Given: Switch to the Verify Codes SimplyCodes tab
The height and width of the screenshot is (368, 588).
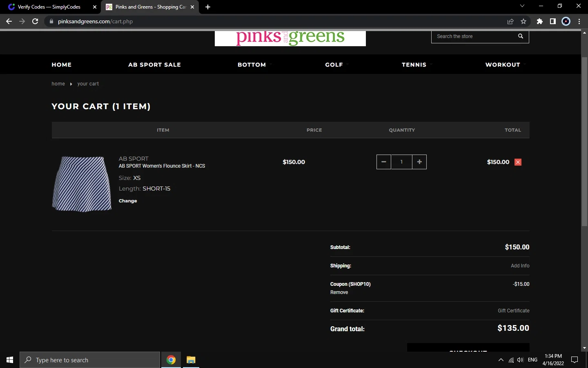Looking at the screenshot, I should (x=49, y=7).
